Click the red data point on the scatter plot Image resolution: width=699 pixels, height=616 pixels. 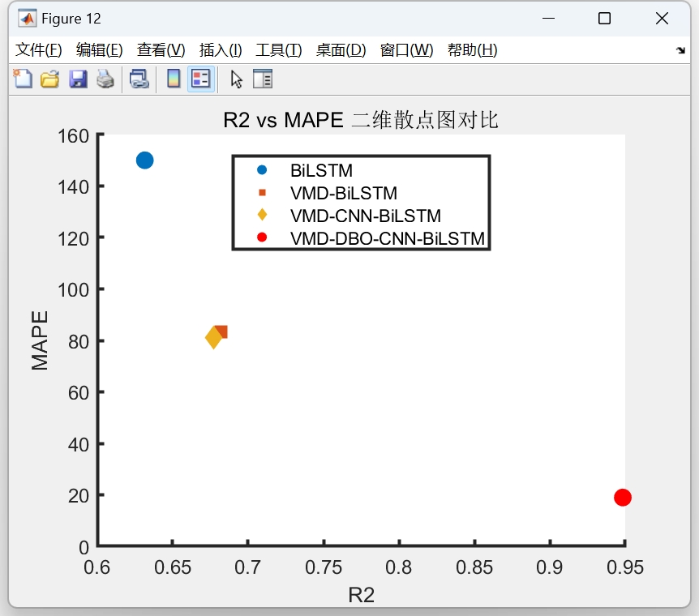(x=622, y=497)
